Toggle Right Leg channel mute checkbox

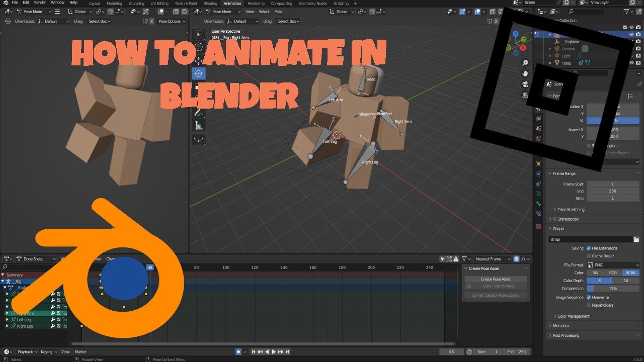[58, 326]
